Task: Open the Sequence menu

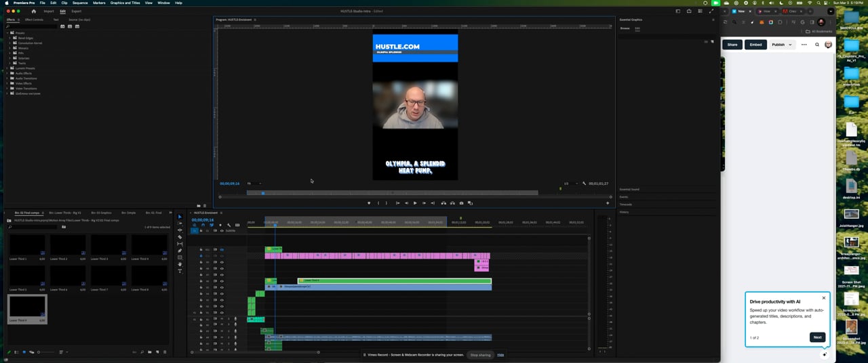Action: (x=80, y=3)
